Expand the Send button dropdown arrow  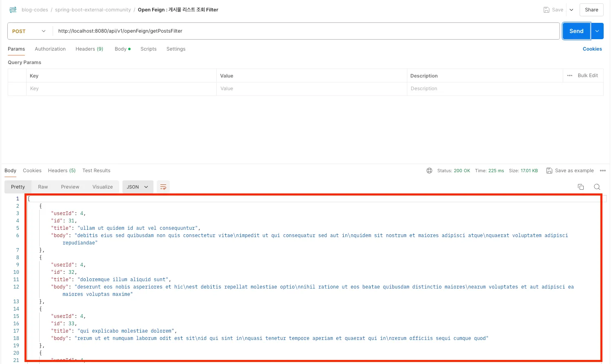[597, 31]
